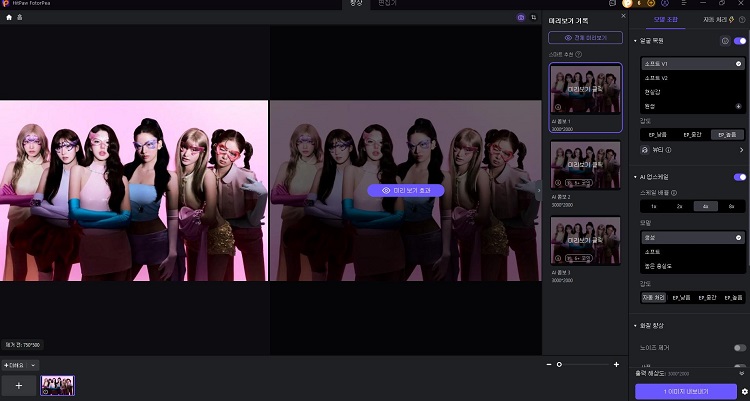This screenshot has width=750, height=401.
Task: Click the purple compare-view icon above the canvas
Action: [521, 17]
